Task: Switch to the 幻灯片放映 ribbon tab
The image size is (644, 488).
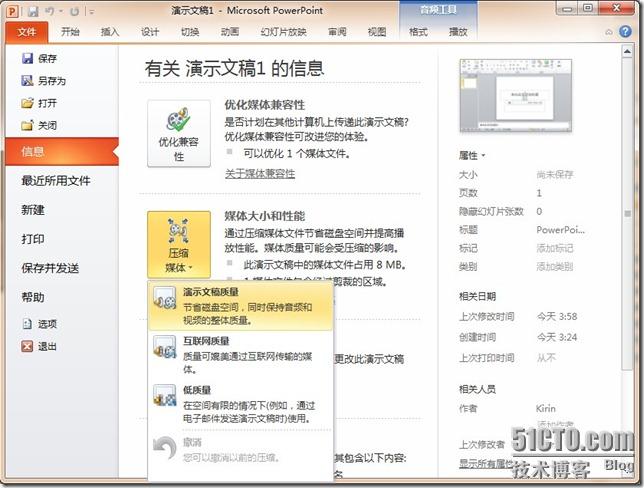Action: pos(283,32)
